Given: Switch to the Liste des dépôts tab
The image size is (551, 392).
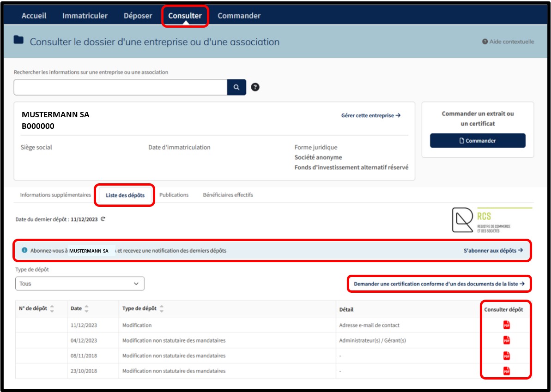Looking at the screenshot, I should point(125,195).
